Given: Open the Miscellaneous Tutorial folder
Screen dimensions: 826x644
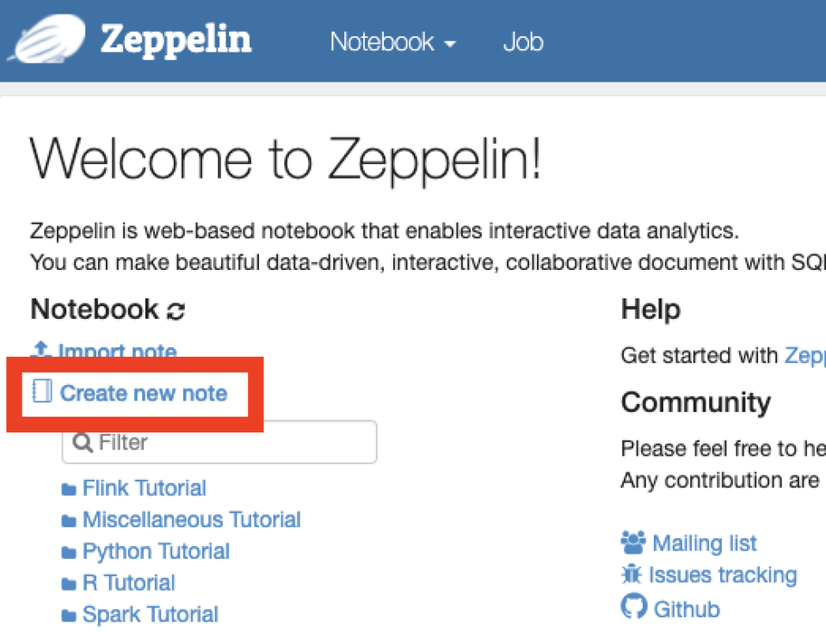Looking at the screenshot, I should [191, 519].
